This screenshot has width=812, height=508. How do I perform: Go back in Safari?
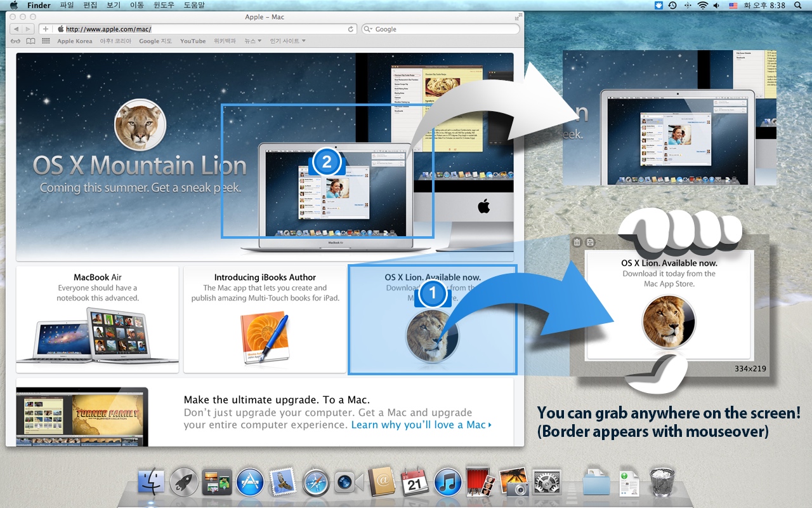tap(15, 29)
